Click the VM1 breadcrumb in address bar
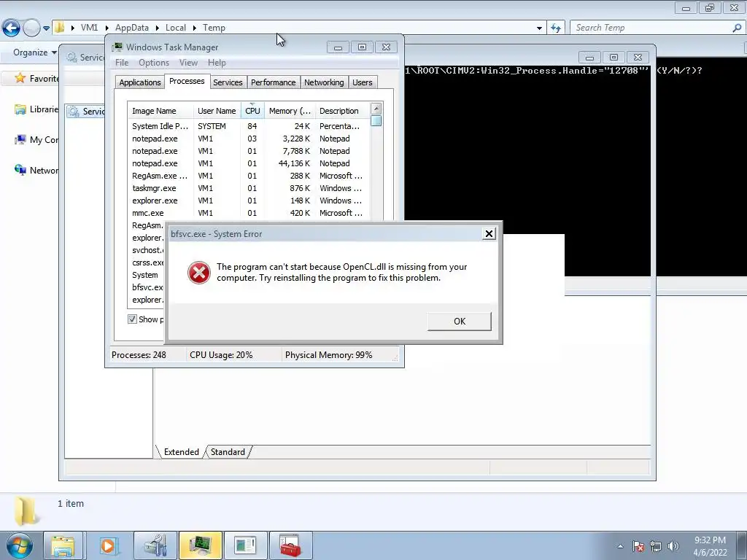The width and height of the screenshot is (747, 560). [89, 28]
